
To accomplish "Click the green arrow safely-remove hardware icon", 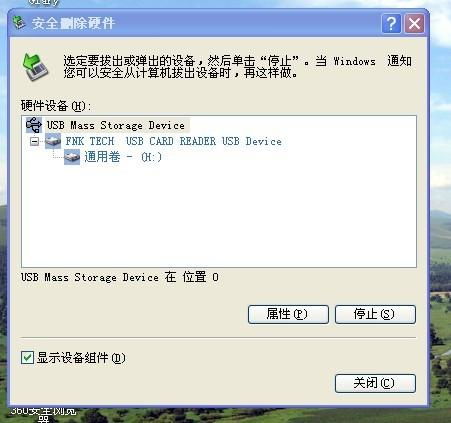I will coord(35,67).
